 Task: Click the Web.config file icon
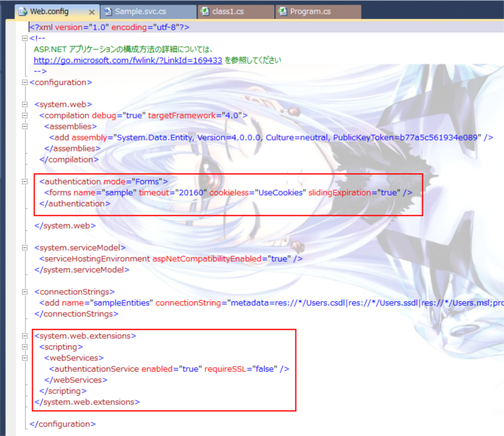23,11
